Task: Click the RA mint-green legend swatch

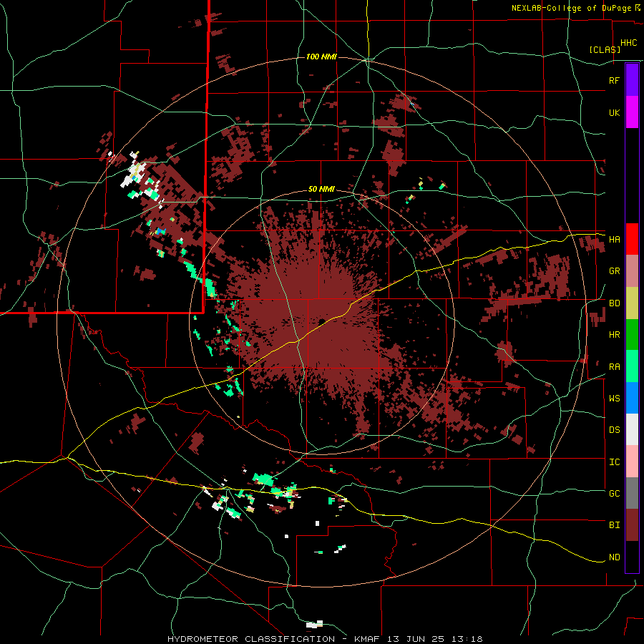Action: click(632, 366)
